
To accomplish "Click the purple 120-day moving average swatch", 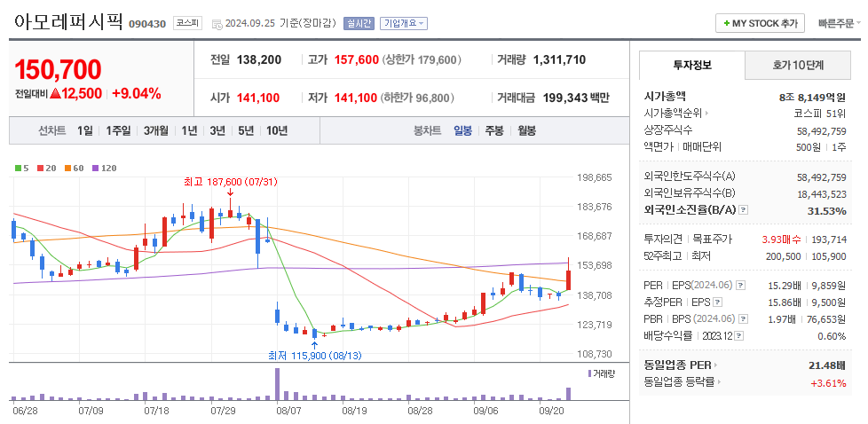I will tap(95, 168).
